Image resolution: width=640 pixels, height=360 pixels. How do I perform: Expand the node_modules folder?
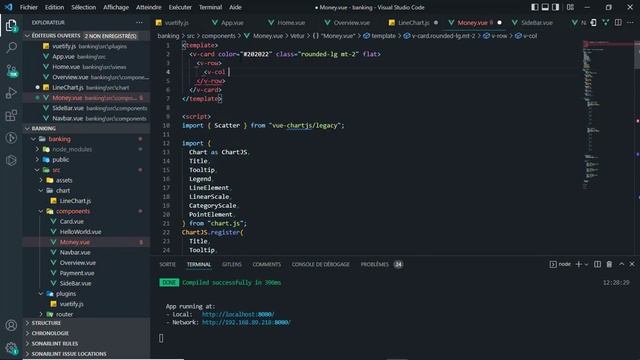point(72,149)
